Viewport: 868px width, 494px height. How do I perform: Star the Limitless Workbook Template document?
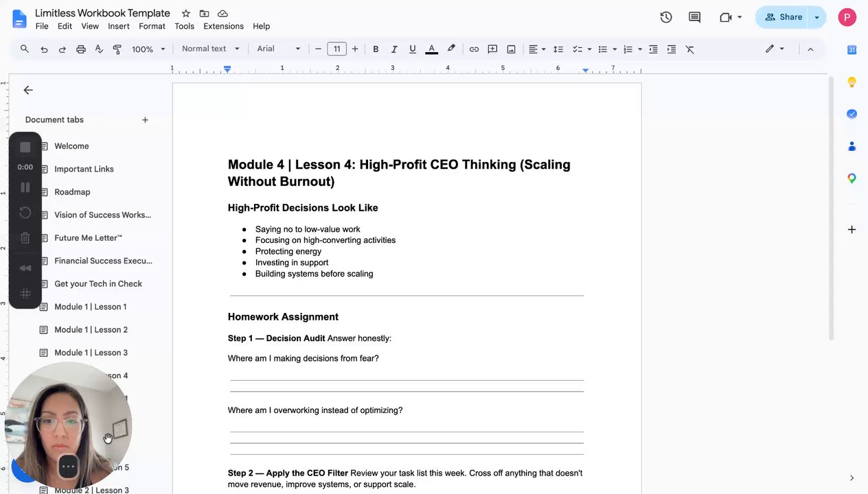[x=186, y=14]
